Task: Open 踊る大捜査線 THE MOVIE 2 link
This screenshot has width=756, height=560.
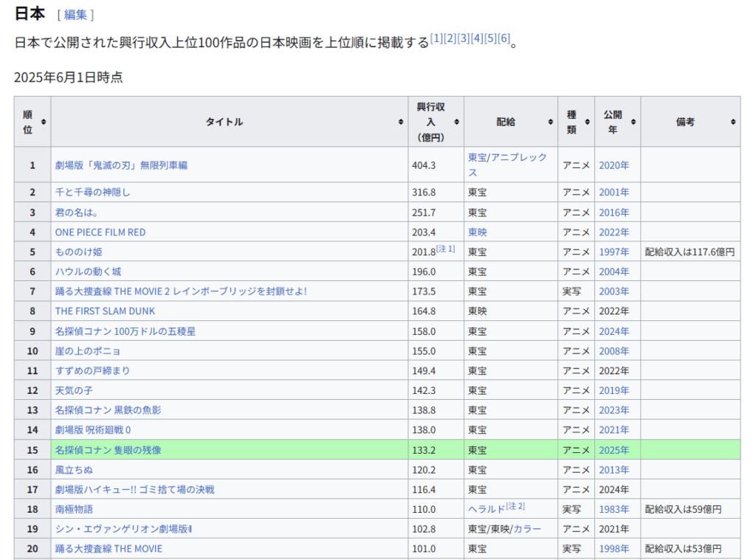Action: point(181,291)
